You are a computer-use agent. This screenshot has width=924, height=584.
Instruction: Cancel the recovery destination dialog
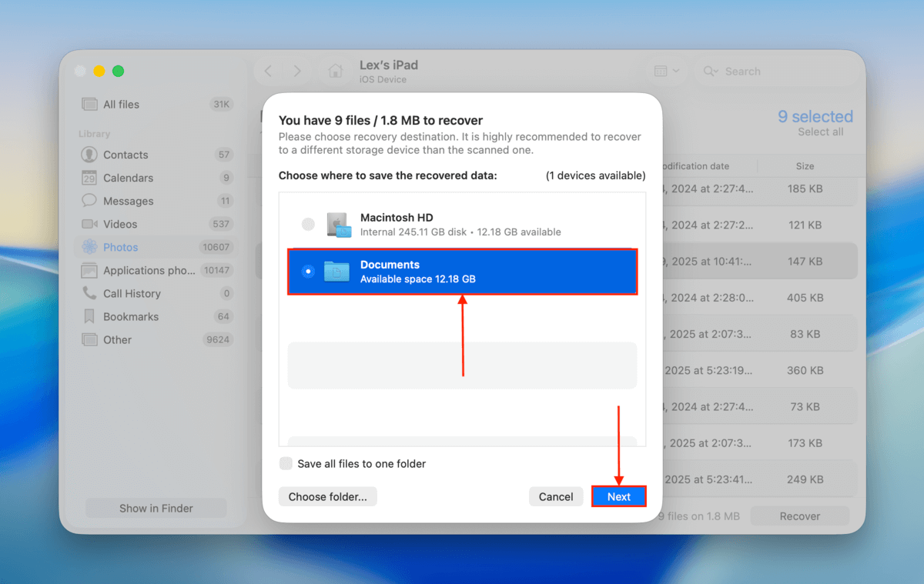556,496
